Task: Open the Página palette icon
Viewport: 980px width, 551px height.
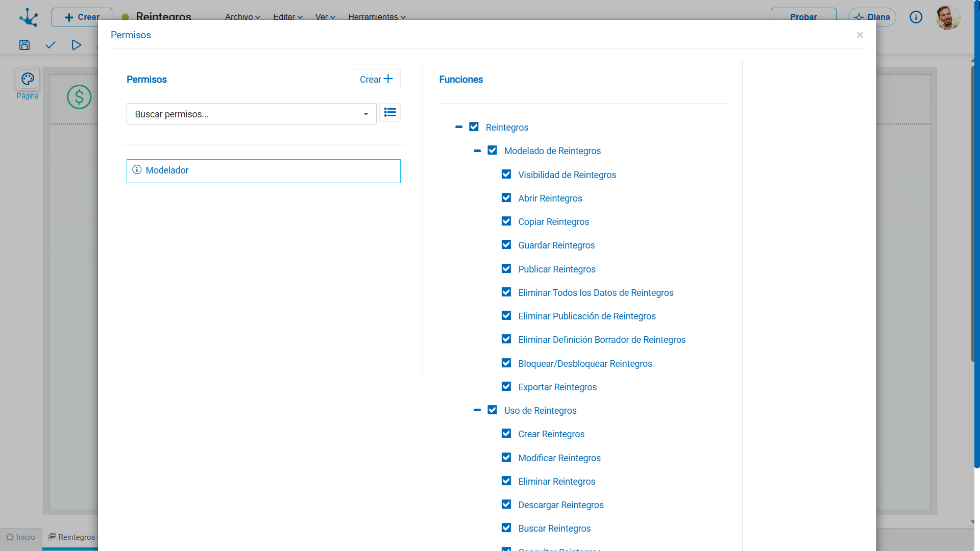Action: click(28, 79)
